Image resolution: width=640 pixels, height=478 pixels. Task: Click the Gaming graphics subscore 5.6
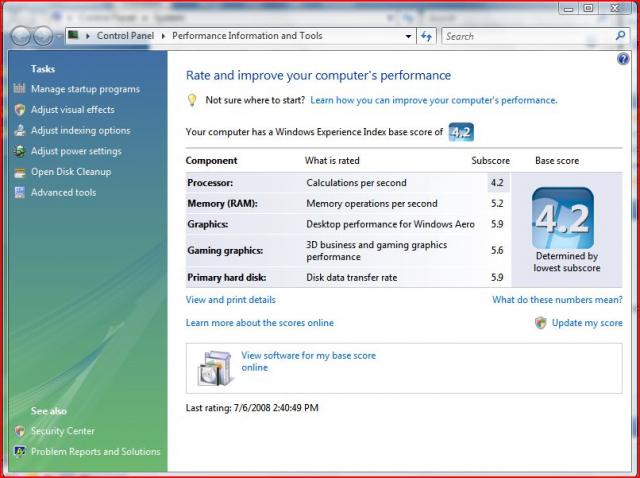click(497, 250)
